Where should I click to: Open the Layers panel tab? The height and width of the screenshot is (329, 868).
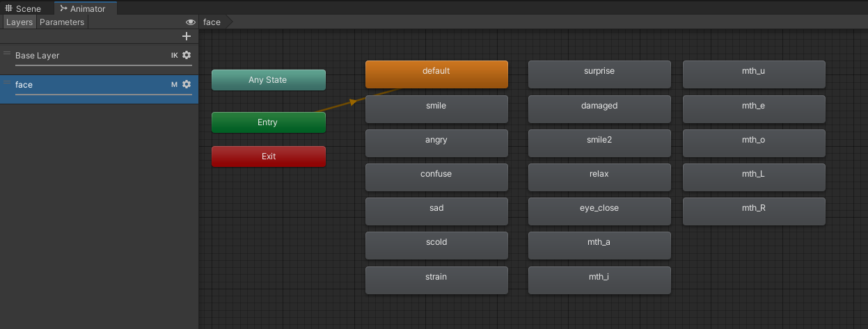pos(19,22)
